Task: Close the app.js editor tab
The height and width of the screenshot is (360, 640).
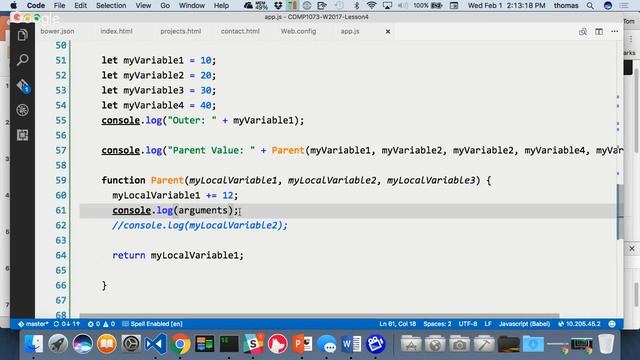Action: pos(388,31)
